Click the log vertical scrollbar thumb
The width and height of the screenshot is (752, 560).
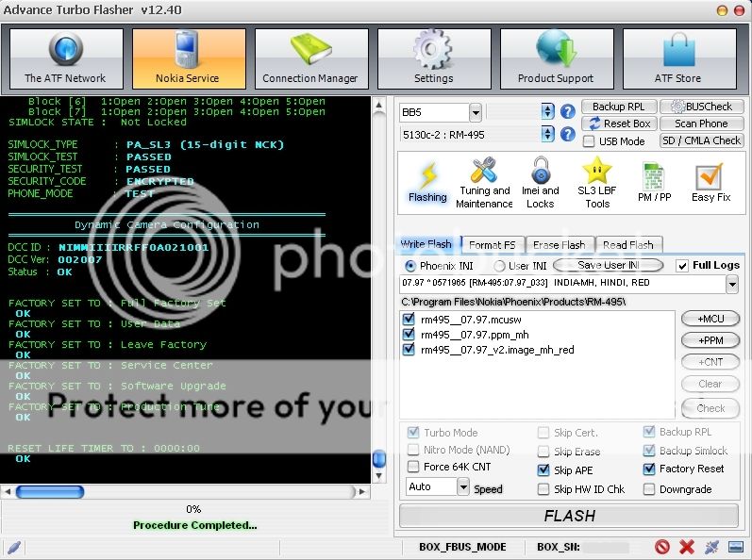[379, 458]
